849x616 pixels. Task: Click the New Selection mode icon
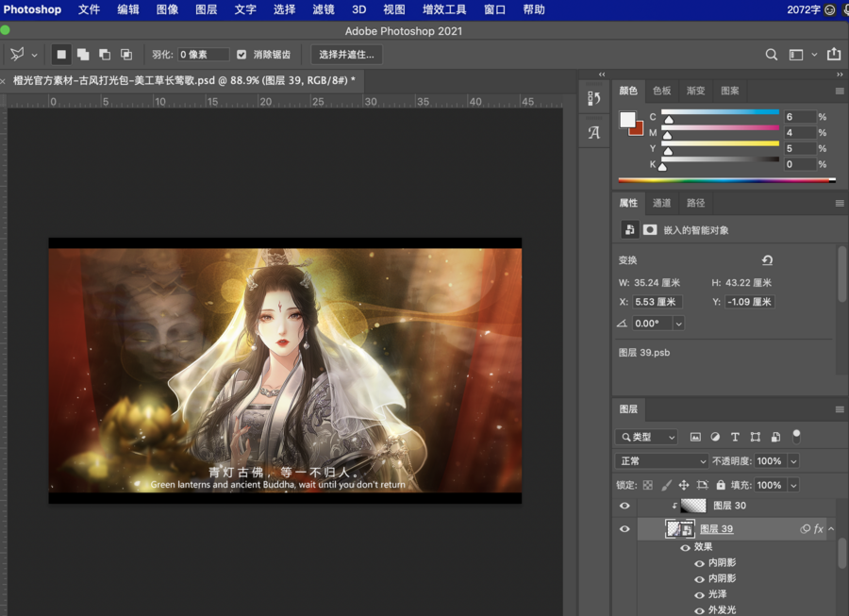click(x=61, y=55)
